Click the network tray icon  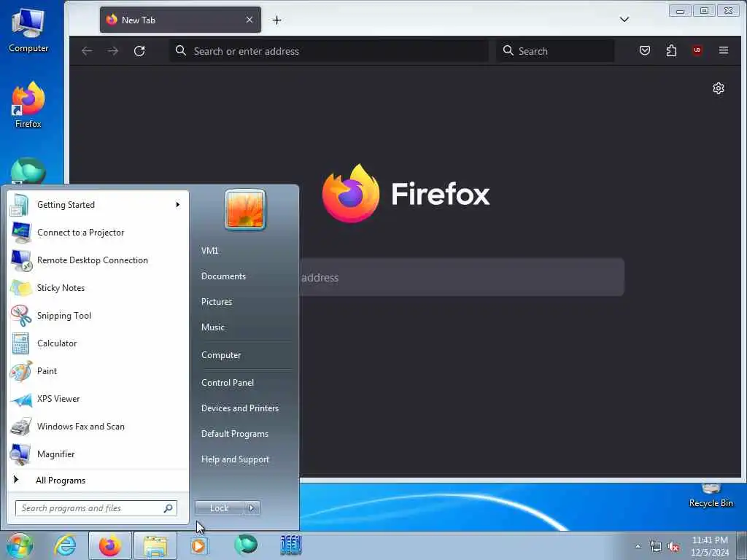(x=656, y=547)
